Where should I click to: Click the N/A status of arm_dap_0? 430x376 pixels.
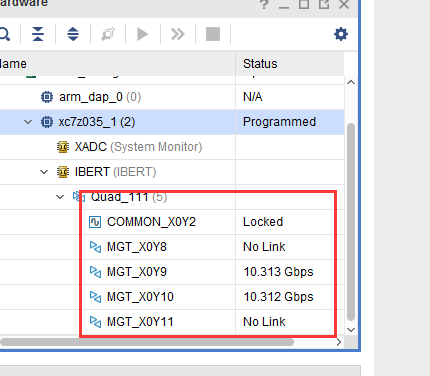click(253, 97)
